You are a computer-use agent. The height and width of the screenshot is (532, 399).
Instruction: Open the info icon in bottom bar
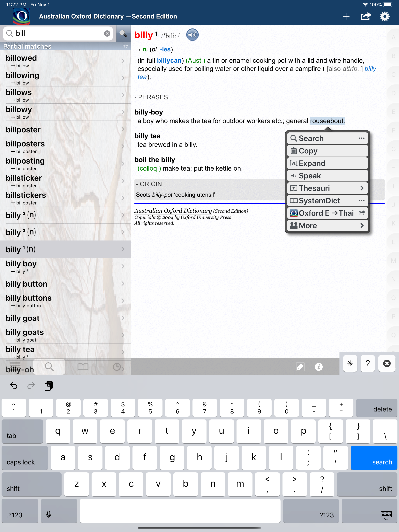click(318, 367)
